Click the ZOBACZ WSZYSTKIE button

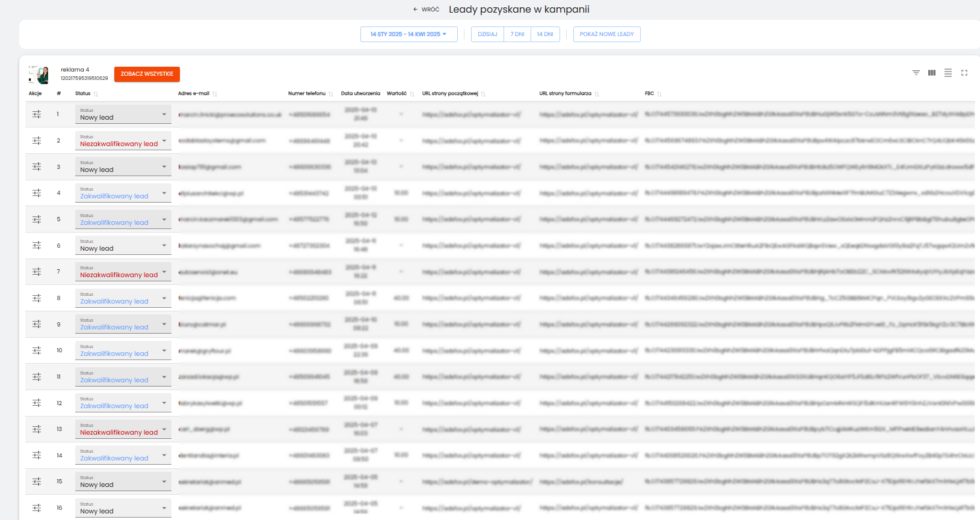(x=147, y=74)
